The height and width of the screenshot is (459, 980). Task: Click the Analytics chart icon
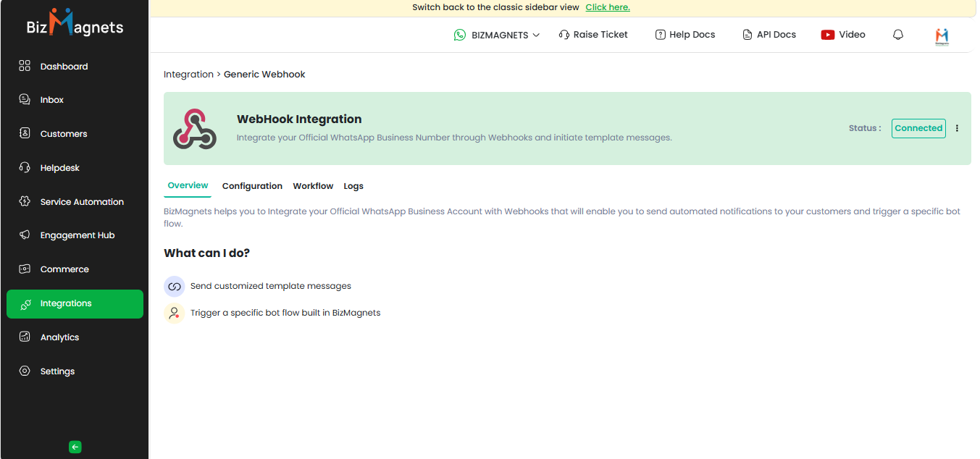pyautogui.click(x=25, y=337)
